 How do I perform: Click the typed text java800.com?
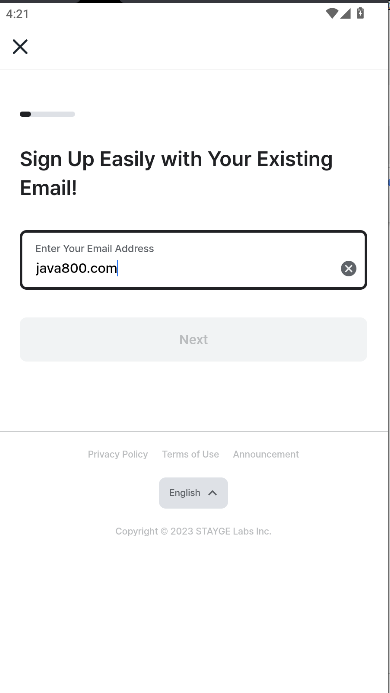tap(76, 268)
